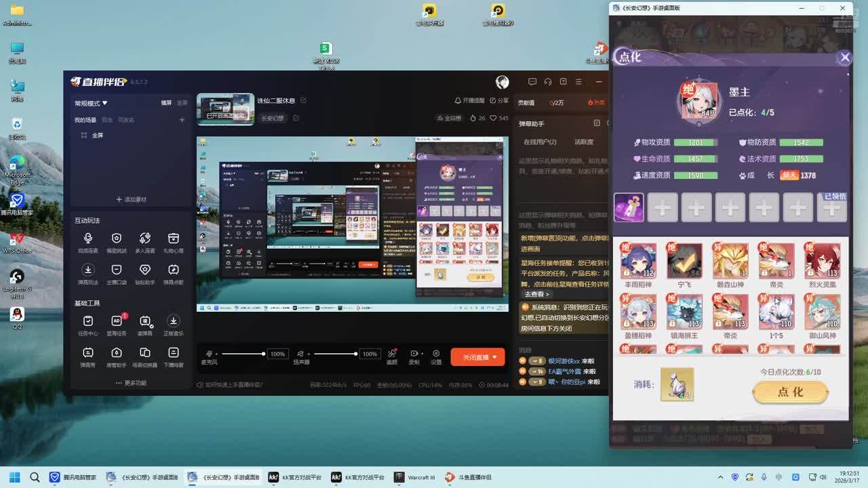
Task: Expand 更多功能 for more tools
Action: coord(131,383)
